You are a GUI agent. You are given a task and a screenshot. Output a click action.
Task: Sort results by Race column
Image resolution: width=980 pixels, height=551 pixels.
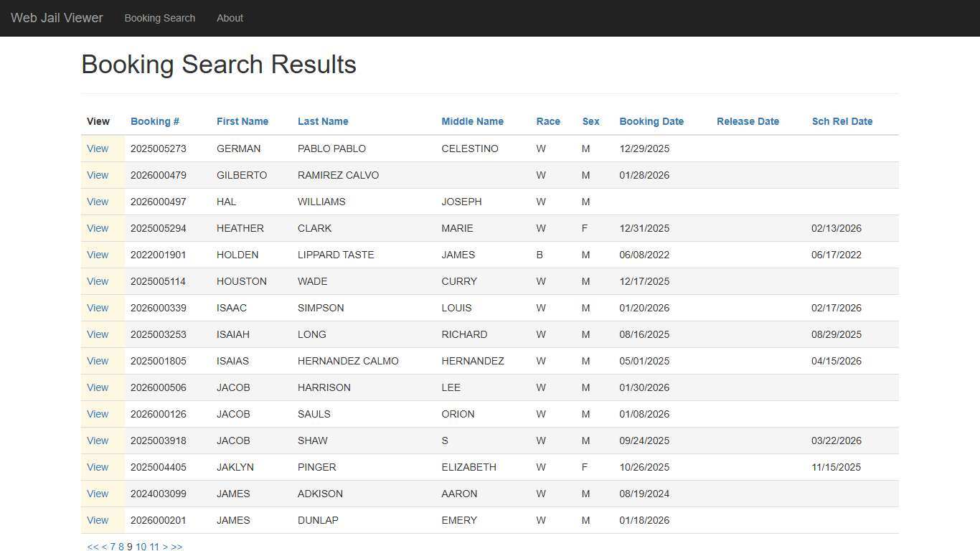point(548,121)
